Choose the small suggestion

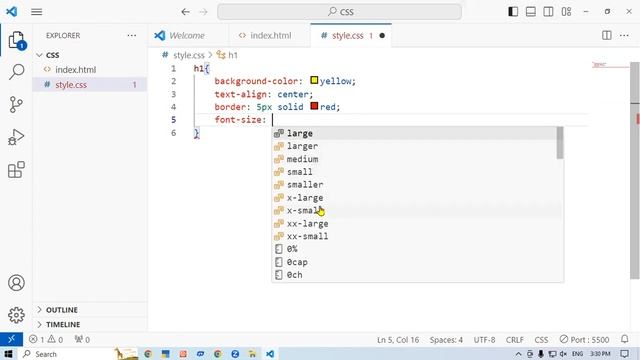(x=414, y=172)
